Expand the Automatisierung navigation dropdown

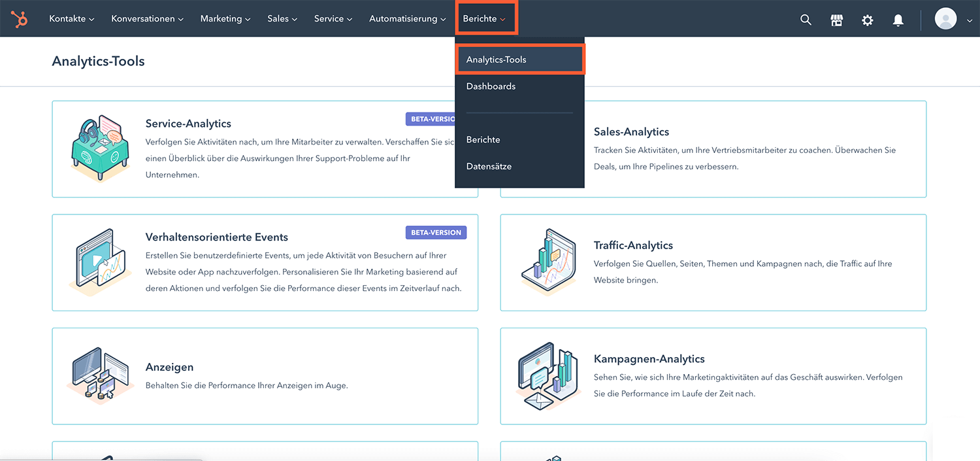[x=408, y=19]
